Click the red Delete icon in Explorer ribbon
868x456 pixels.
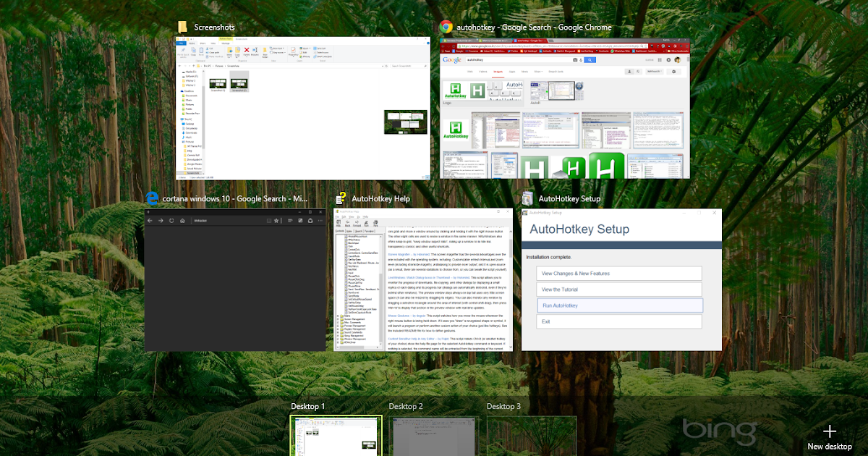[245, 50]
